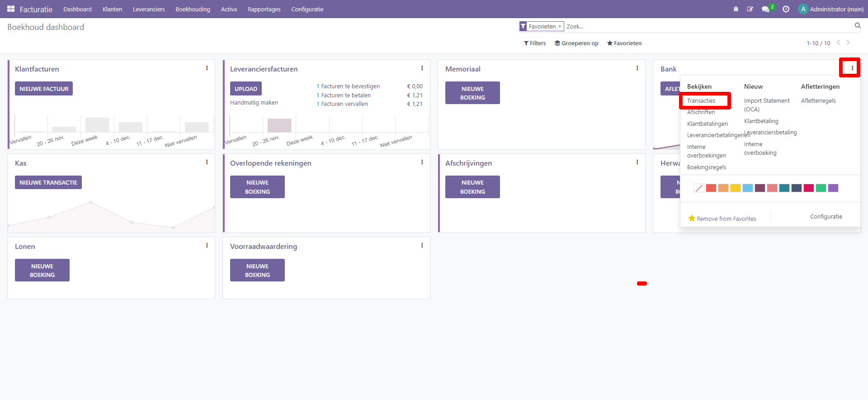Open the Administrator user menu
The height and width of the screenshot is (400, 868).
[831, 9]
